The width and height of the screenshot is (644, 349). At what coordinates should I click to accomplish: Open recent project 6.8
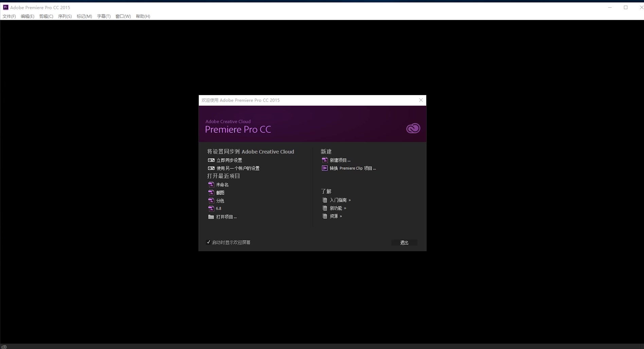pyautogui.click(x=219, y=208)
